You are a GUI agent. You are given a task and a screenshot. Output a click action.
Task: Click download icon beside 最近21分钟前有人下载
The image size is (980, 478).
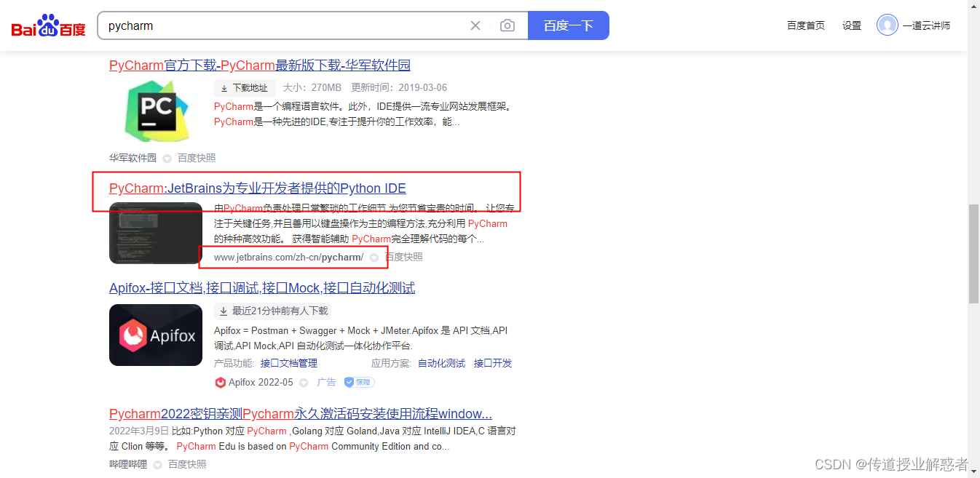coord(224,311)
